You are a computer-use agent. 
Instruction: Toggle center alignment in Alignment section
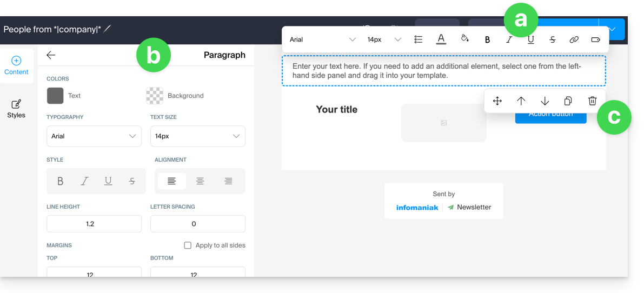click(200, 181)
